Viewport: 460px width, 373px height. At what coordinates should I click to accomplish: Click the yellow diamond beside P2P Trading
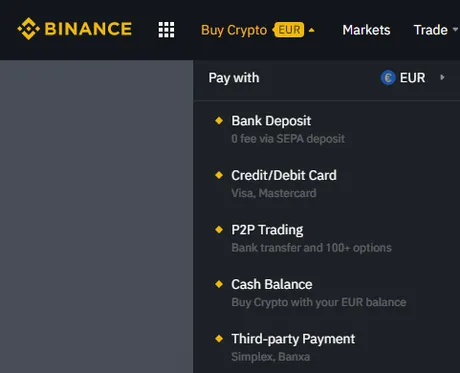(219, 229)
